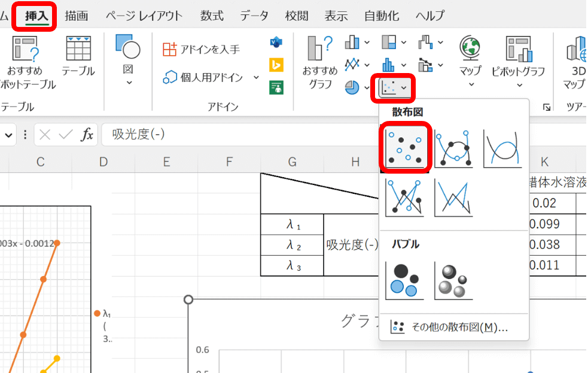Click the waterfall chart icon
Viewport: 588px width, 373px height.
pyautogui.click(x=426, y=42)
